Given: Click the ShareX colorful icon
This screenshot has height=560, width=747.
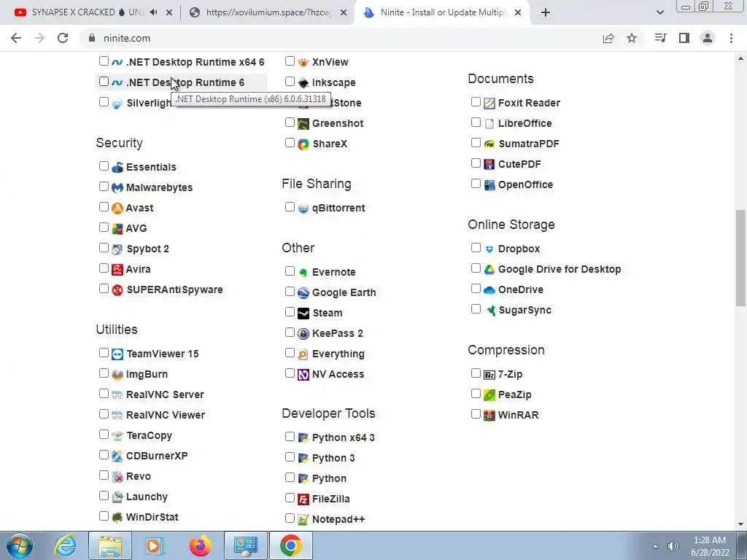Looking at the screenshot, I should pyautogui.click(x=303, y=144).
